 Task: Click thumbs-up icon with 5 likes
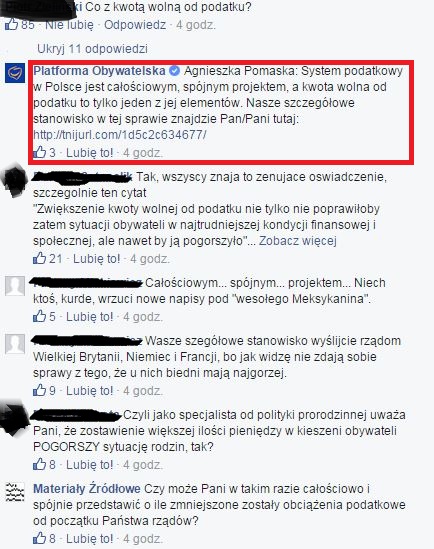pos(40,316)
